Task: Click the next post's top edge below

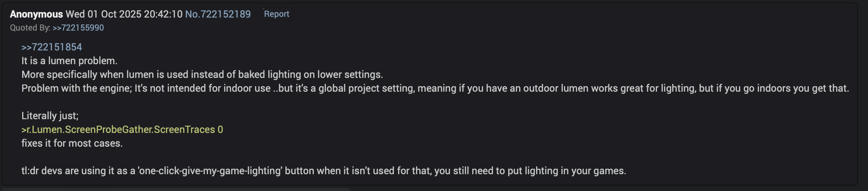Action: (x=176, y=189)
